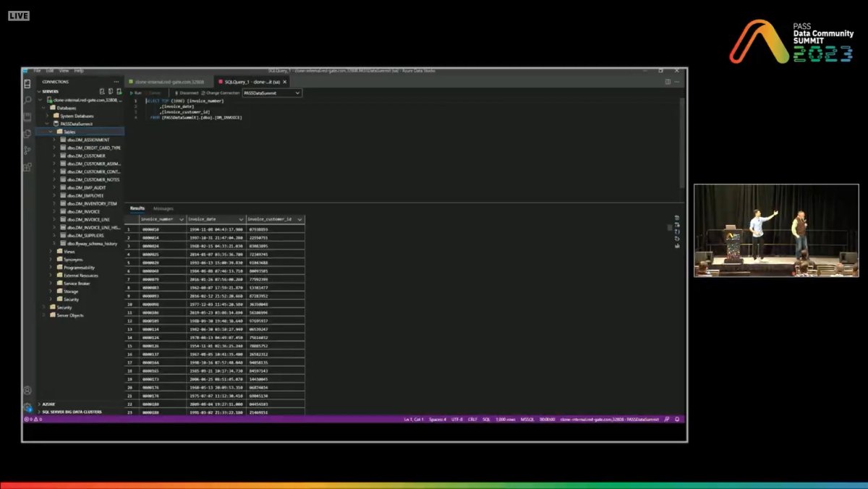
Task: Switch to the Messages tab
Action: click(x=163, y=208)
